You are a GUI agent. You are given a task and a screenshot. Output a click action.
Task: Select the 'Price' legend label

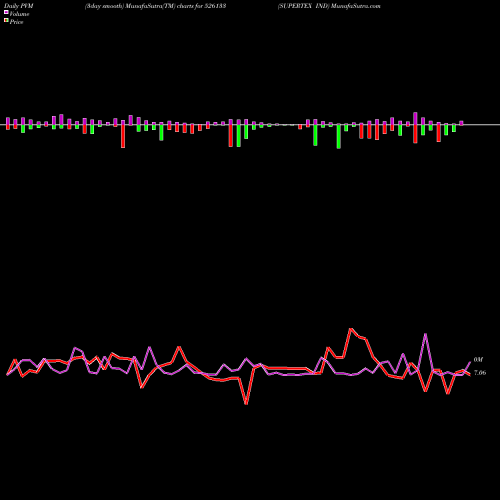(16, 22)
